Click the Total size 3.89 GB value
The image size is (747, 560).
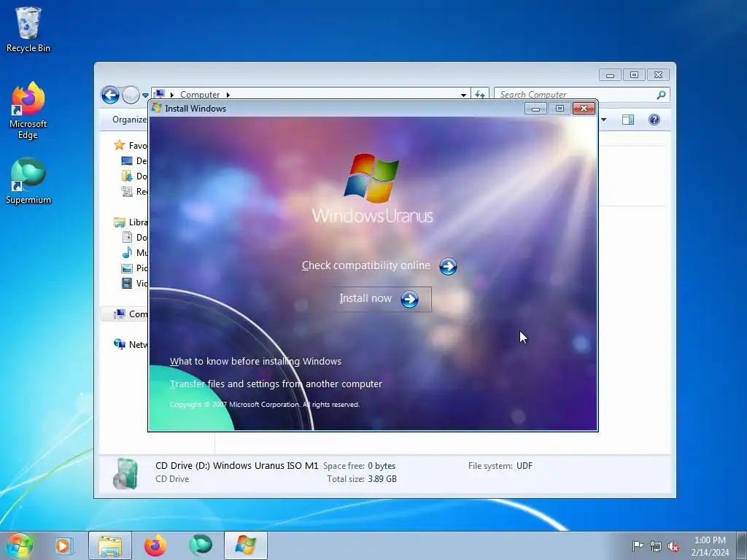382,479
